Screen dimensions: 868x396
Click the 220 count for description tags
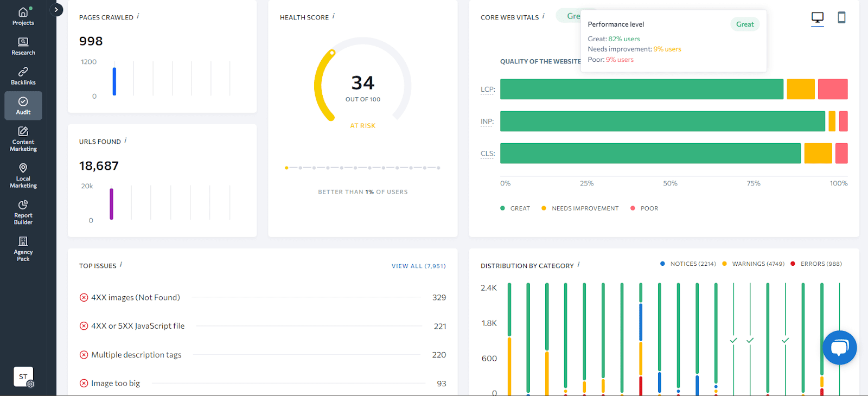(x=439, y=355)
